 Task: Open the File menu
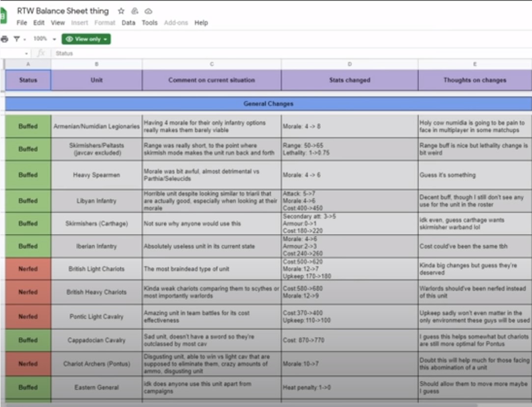tap(22, 23)
